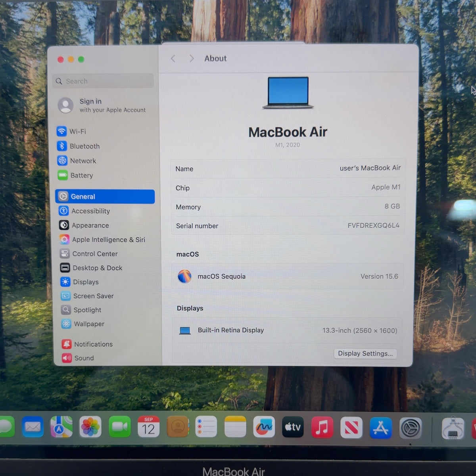Open Freeform from the Dock
476x476 pixels.
click(264, 427)
